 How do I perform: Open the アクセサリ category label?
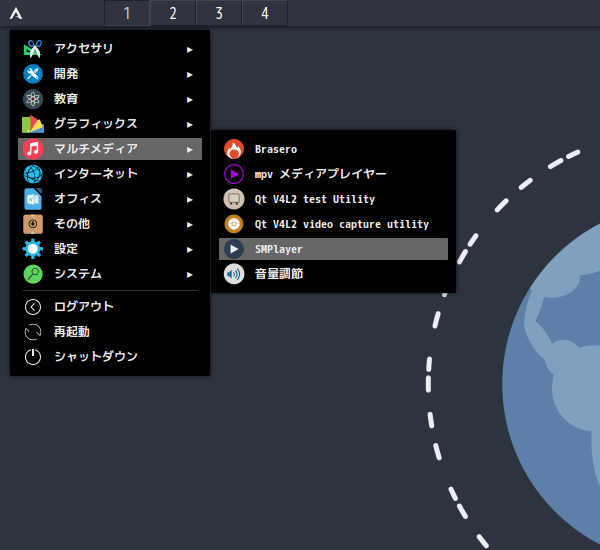83,49
